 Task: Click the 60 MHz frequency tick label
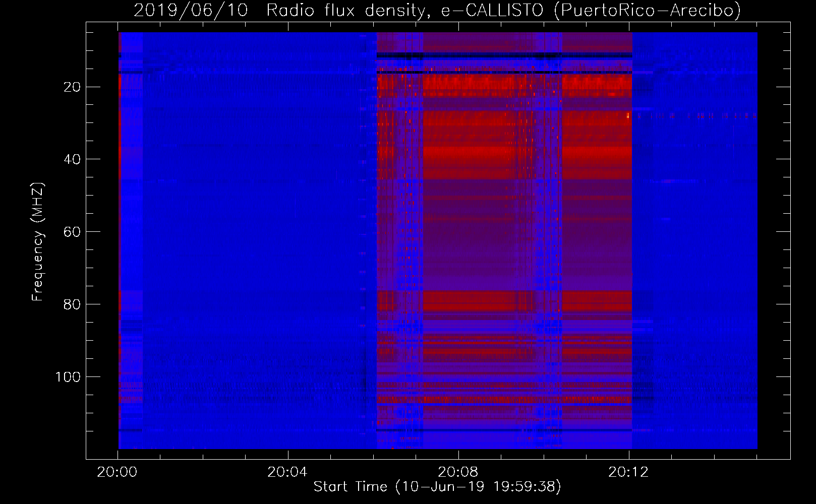click(x=72, y=232)
